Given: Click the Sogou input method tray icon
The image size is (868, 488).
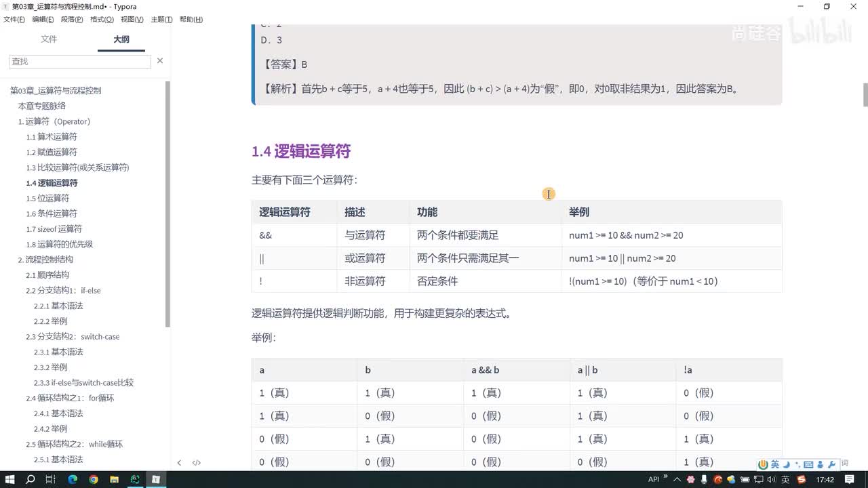Looking at the screenshot, I should point(802,479).
